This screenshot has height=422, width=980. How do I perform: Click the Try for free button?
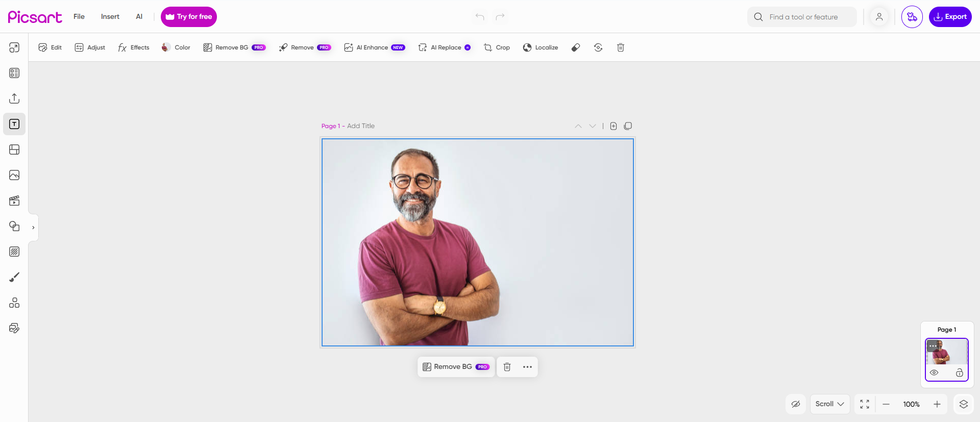[x=189, y=17]
